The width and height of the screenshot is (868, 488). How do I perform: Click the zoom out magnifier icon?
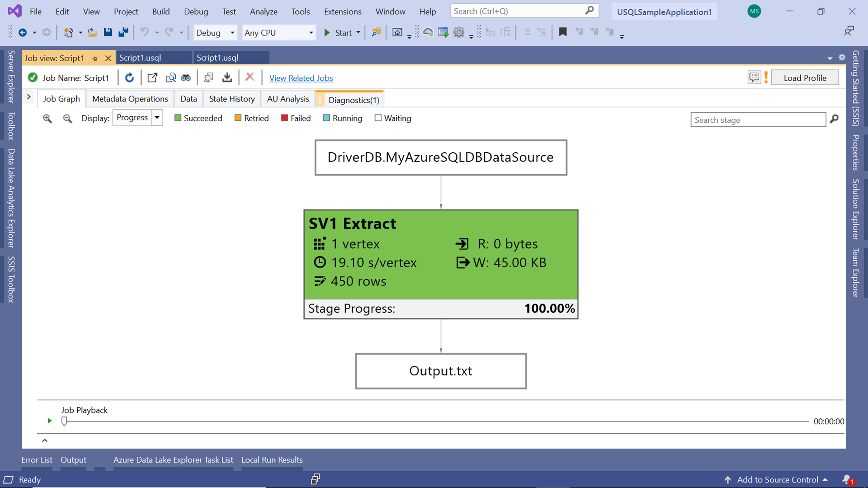tap(67, 118)
